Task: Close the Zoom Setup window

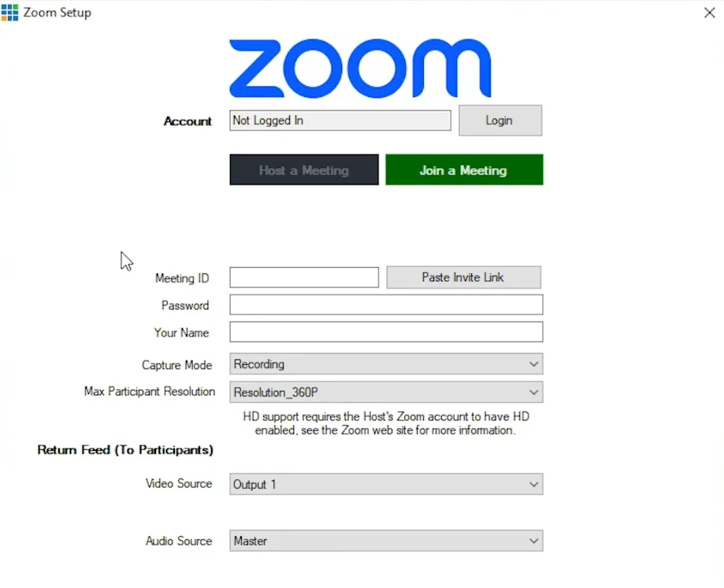Action: (x=708, y=12)
